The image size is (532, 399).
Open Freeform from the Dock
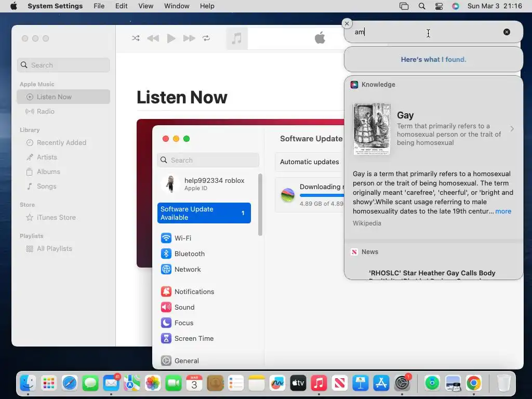[x=277, y=383]
